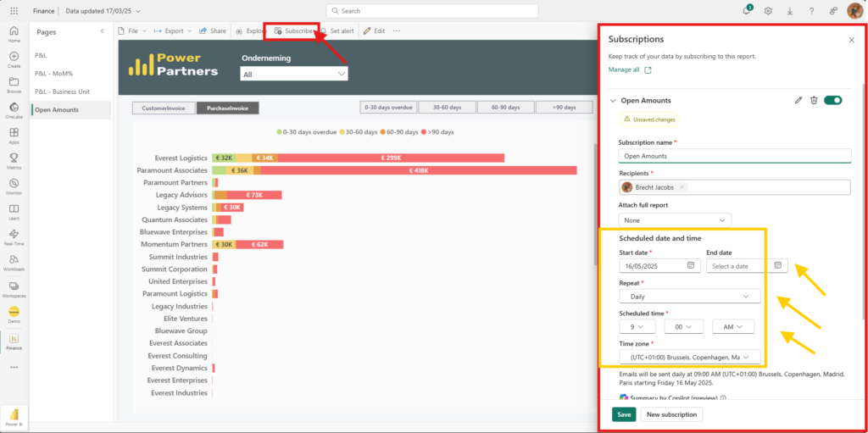868x433 pixels.
Task: Open the user profile avatar
Action: [854, 10]
